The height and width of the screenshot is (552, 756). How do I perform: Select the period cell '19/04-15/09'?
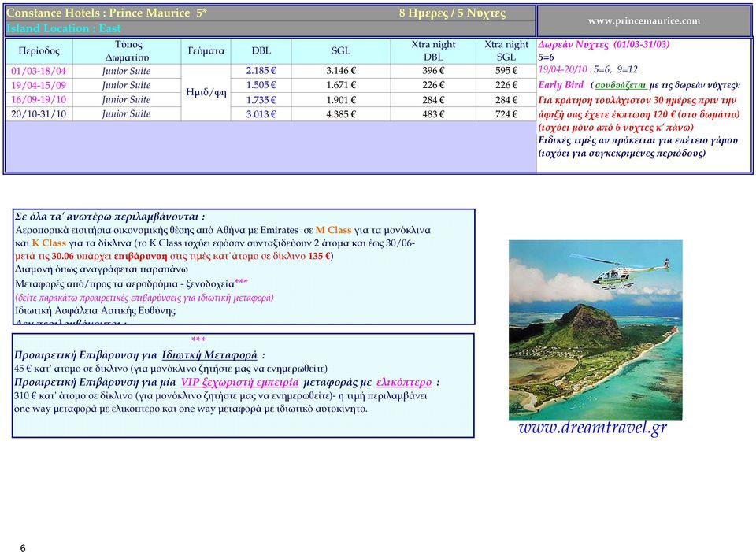pyautogui.click(x=39, y=85)
